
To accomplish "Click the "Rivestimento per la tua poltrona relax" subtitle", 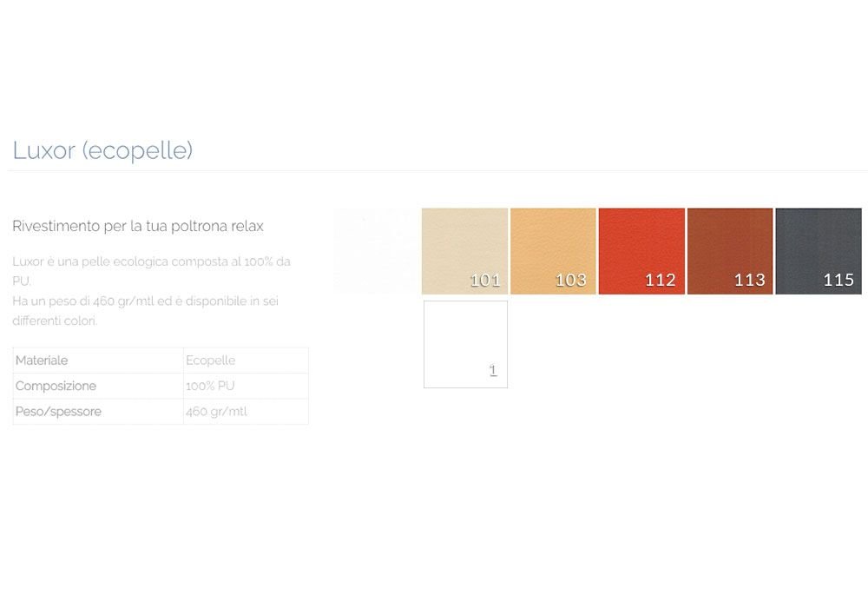I will click(x=138, y=226).
